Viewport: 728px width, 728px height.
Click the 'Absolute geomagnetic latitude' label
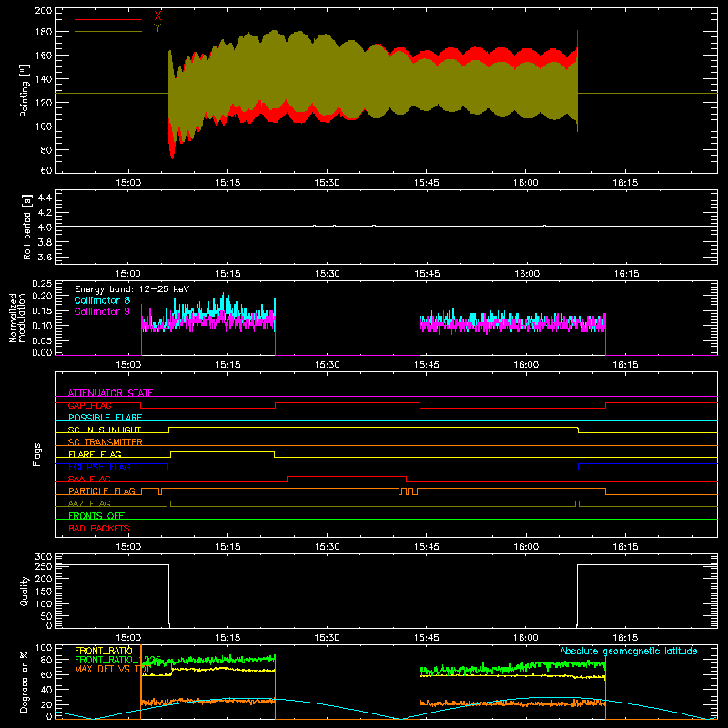[629, 651]
